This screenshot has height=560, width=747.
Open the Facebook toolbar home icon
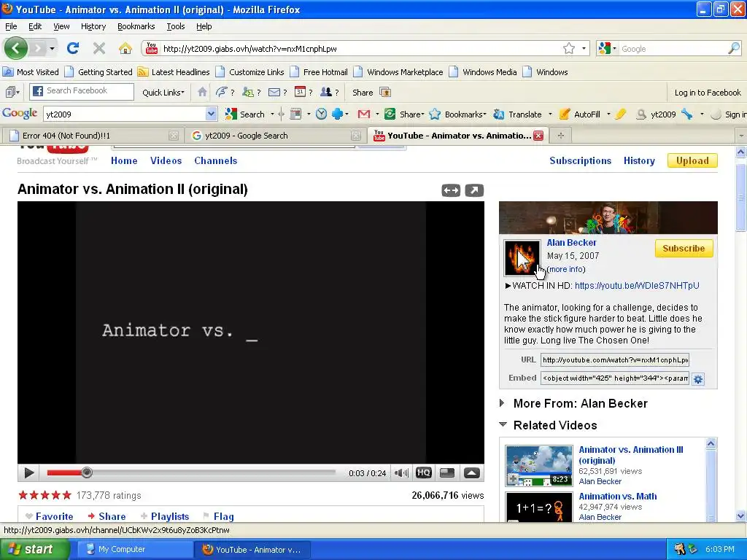coord(202,92)
